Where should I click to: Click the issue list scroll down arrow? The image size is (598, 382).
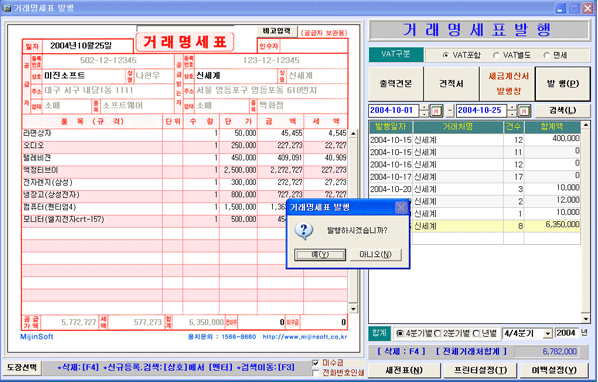585,319
